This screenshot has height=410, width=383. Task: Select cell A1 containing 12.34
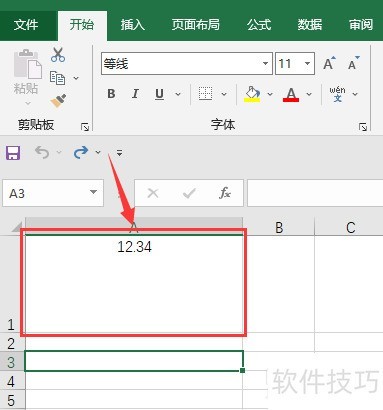[134, 284]
